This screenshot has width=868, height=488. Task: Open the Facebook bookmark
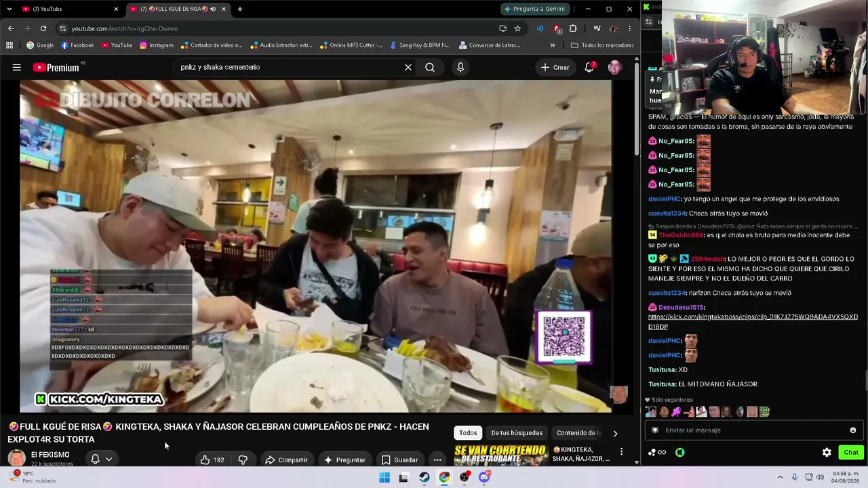[x=77, y=45]
